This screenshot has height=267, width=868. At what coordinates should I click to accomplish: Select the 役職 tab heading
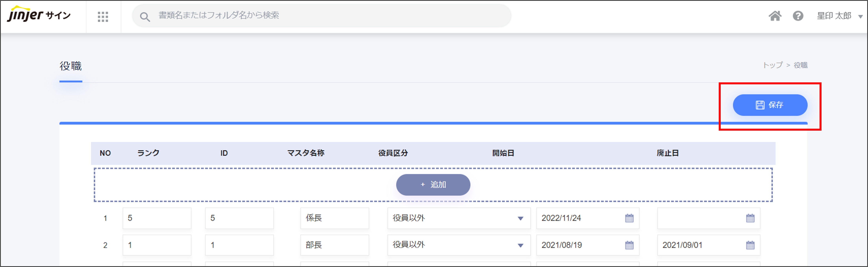tap(71, 66)
